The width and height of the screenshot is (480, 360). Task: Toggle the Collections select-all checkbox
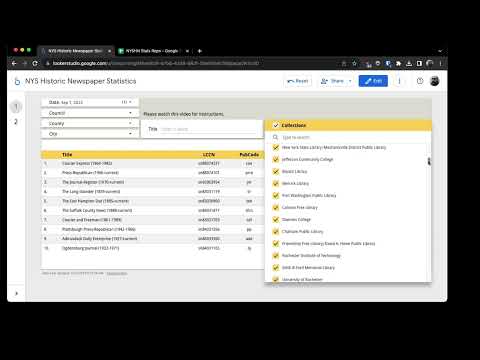click(x=276, y=125)
